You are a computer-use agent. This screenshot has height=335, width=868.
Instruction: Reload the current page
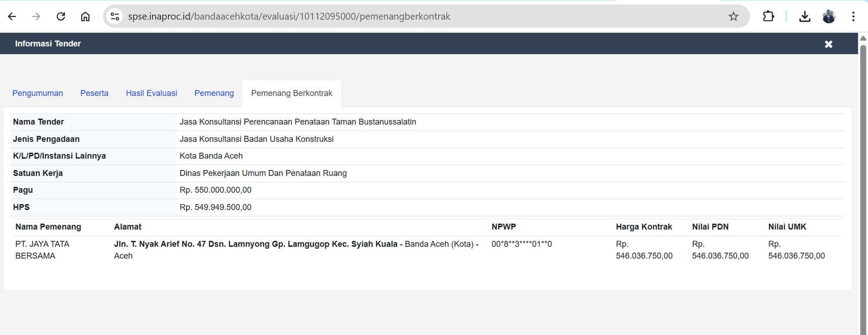pos(61,17)
